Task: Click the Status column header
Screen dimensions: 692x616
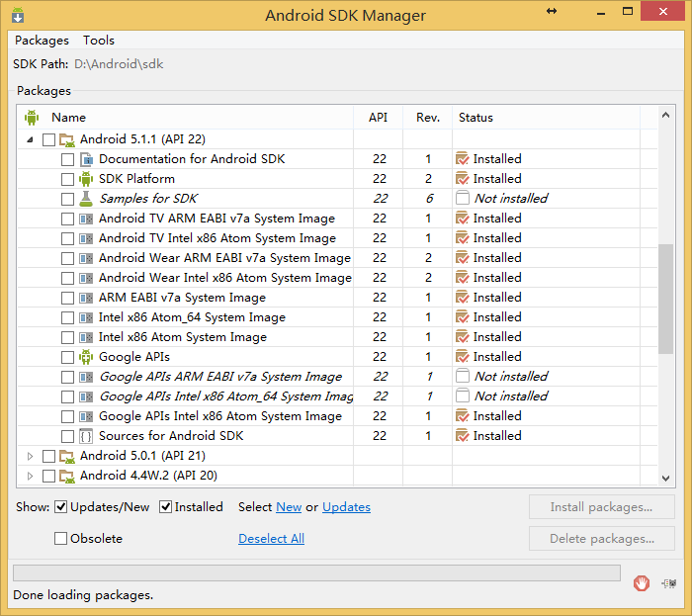Action: tap(547, 118)
